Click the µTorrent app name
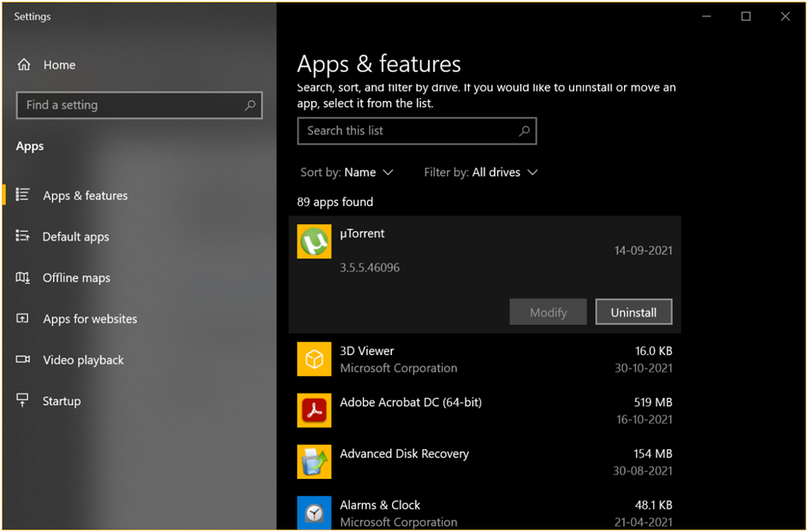Viewport: 808px width, 532px height. pyautogui.click(x=362, y=233)
